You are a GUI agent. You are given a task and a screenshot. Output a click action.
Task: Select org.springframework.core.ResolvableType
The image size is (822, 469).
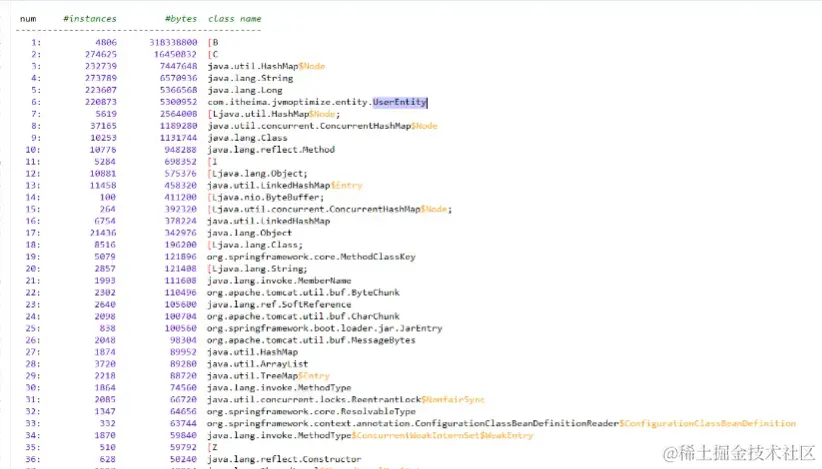311,411
